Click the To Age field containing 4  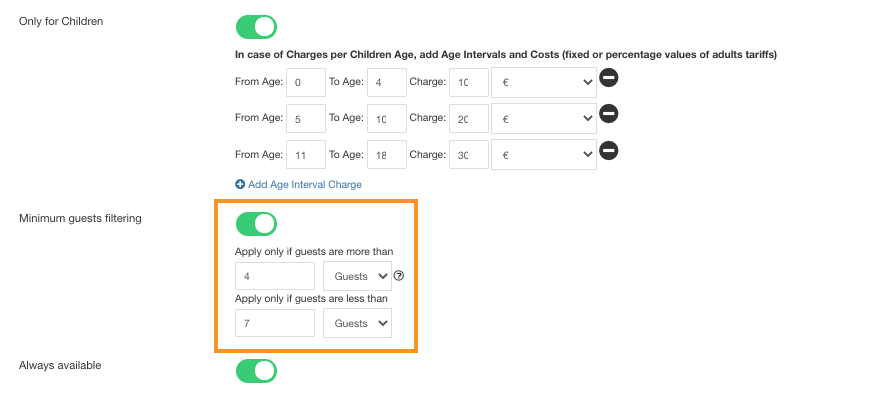click(387, 83)
